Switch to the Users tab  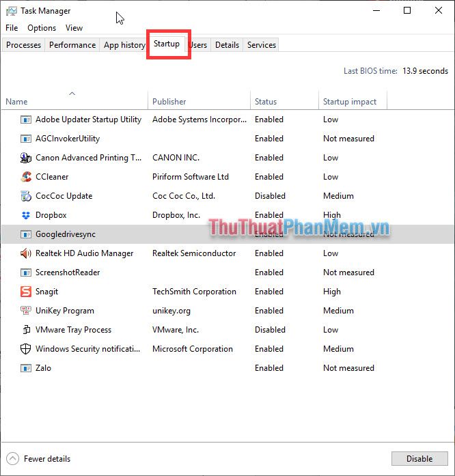[x=197, y=45]
